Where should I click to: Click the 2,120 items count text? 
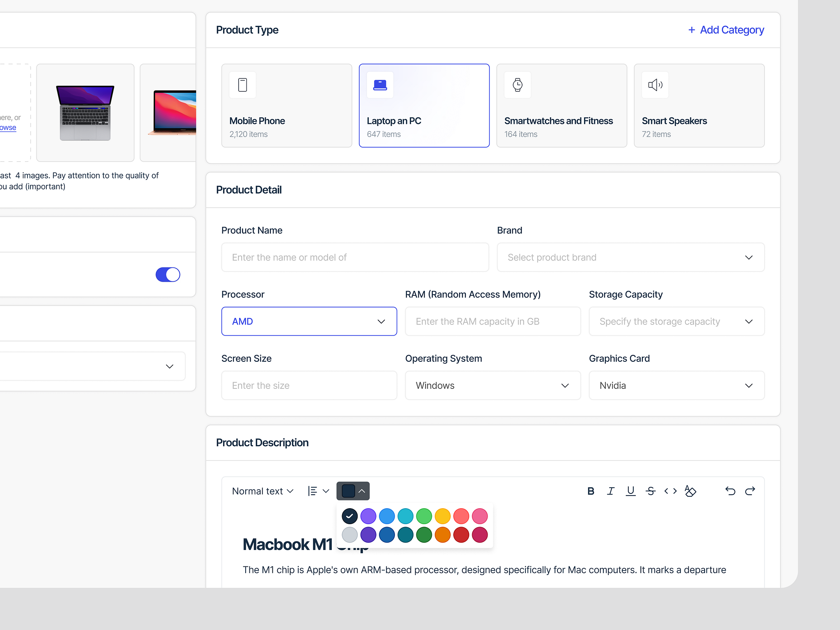click(249, 134)
